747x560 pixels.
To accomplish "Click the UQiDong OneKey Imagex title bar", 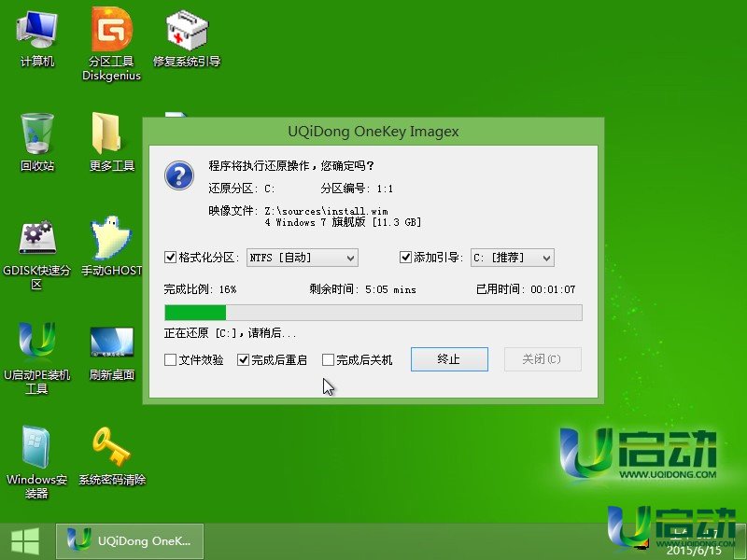I will click(x=373, y=132).
